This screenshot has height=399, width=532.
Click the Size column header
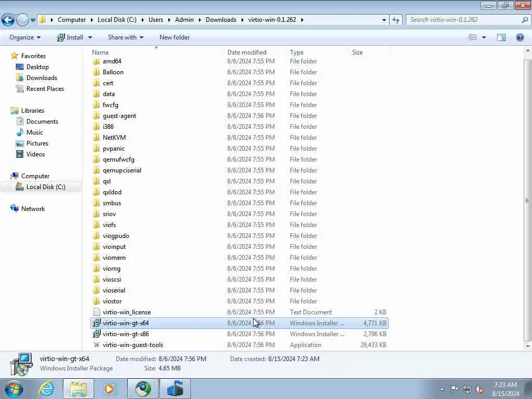tap(369, 52)
